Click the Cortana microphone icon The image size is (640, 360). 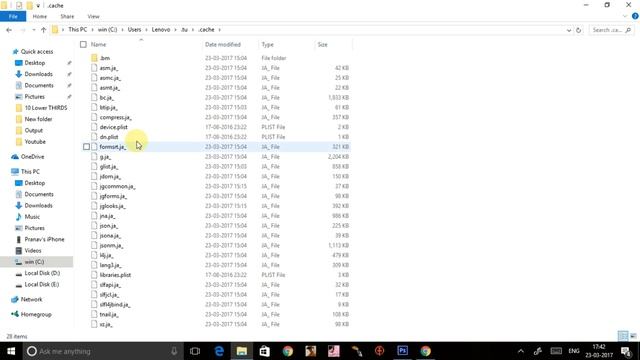coord(174,351)
